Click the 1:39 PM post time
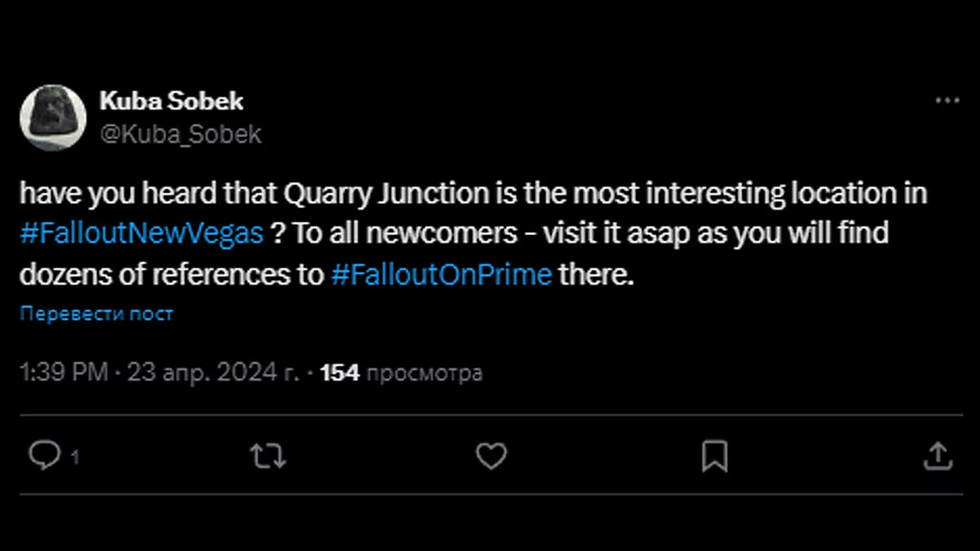The height and width of the screenshot is (551, 980). tap(64, 373)
